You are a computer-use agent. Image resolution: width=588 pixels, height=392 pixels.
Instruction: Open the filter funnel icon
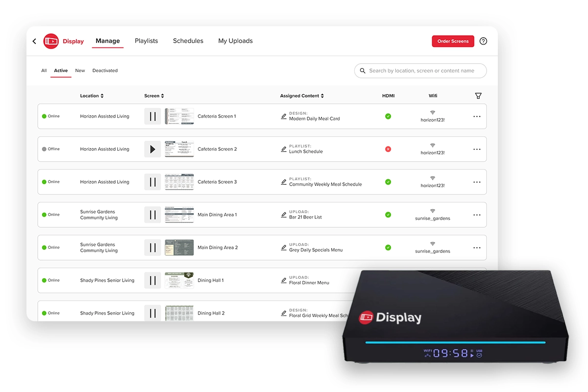point(478,96)
